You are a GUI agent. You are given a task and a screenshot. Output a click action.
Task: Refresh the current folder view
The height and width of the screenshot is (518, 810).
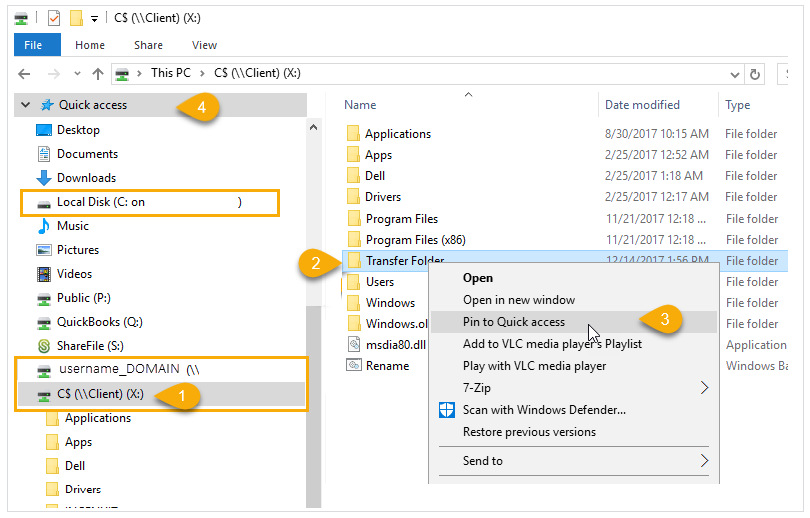coord(755,74)
